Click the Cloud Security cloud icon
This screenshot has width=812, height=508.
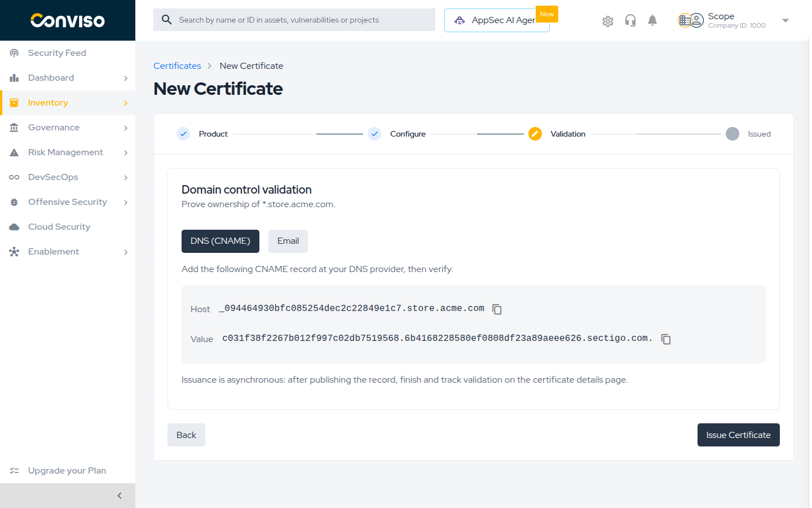click(x=14, y=227)
